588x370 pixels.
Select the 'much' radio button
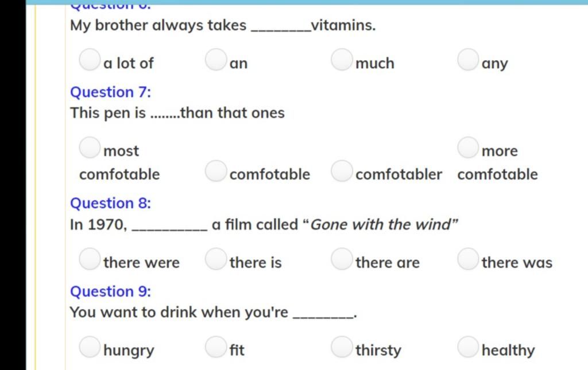coord(342,60)
